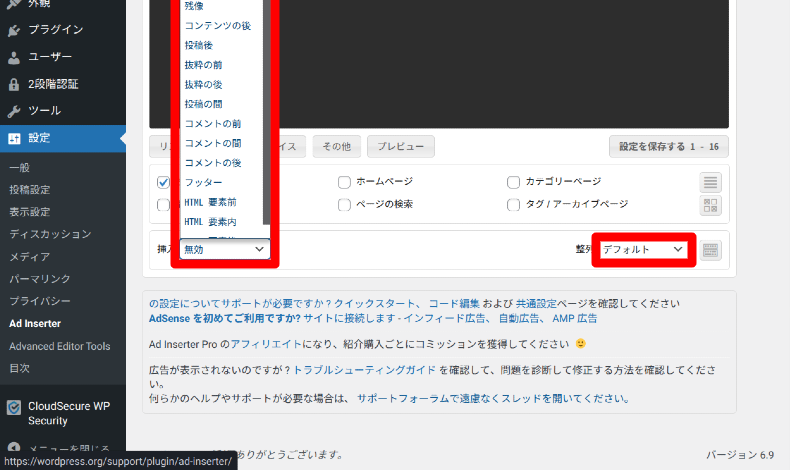790x470 pixels.
Task: Click the list lines icon right of カテゴリーページ
Action: coord(710,182)
